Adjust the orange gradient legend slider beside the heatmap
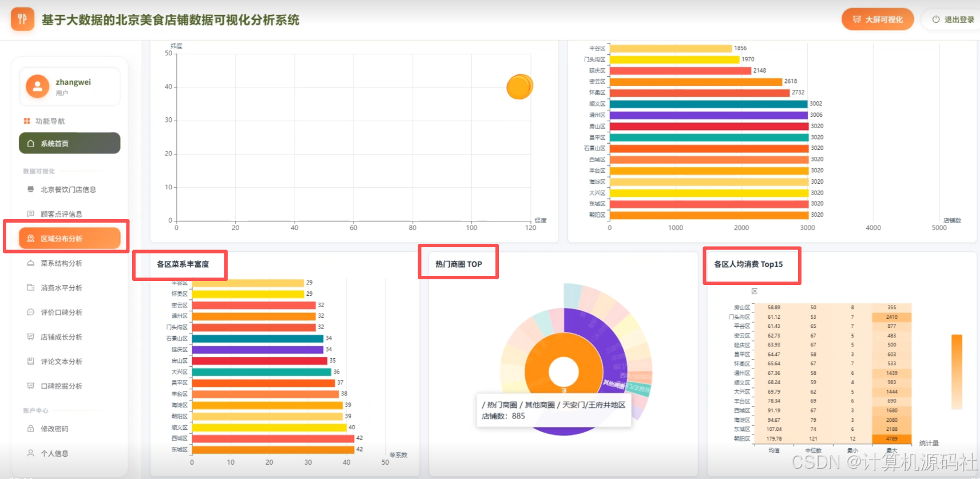 tap(957, 371)
